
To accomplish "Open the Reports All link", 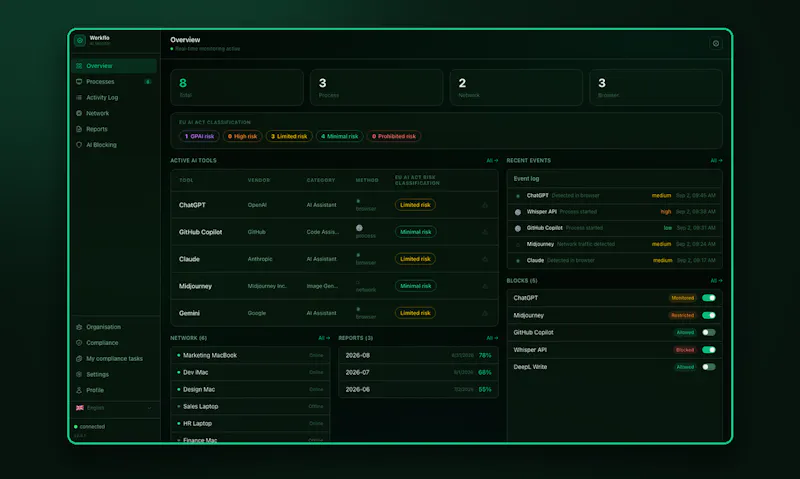I will (x=492, y=338).
